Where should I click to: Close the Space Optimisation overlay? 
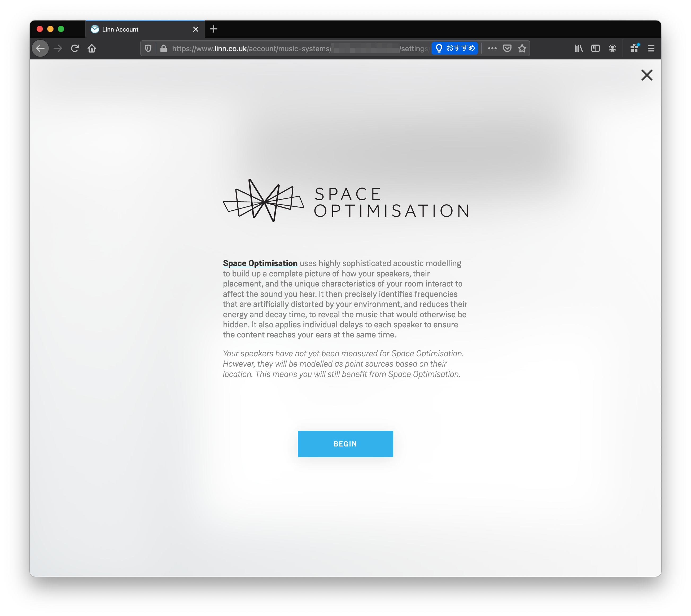(x=646, y=75)
